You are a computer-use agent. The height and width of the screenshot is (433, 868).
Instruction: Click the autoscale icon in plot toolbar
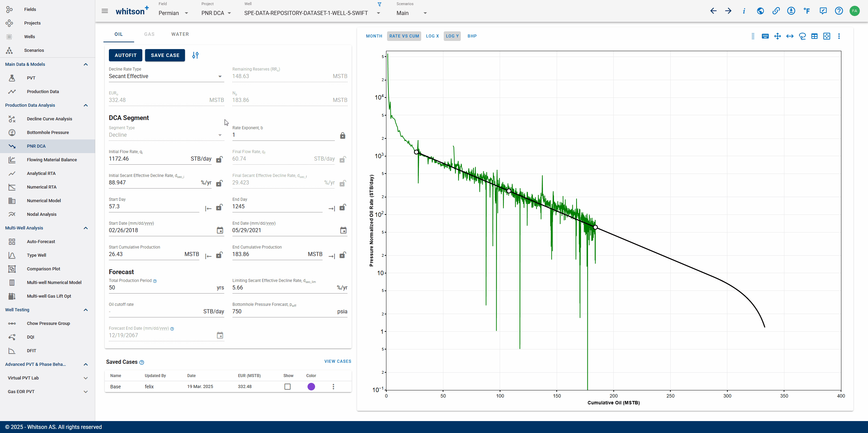point(827,36)
